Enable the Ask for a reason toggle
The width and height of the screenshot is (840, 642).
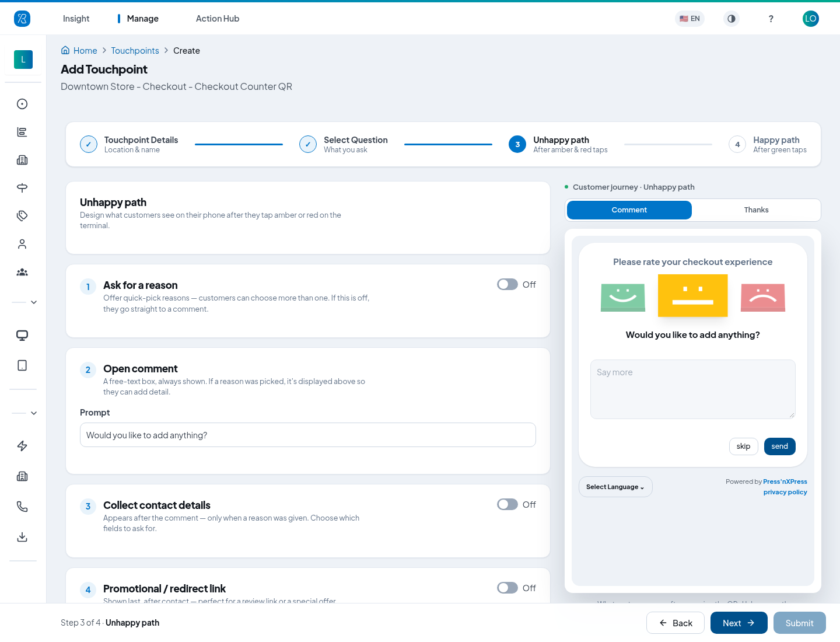(x=508, y=284)
